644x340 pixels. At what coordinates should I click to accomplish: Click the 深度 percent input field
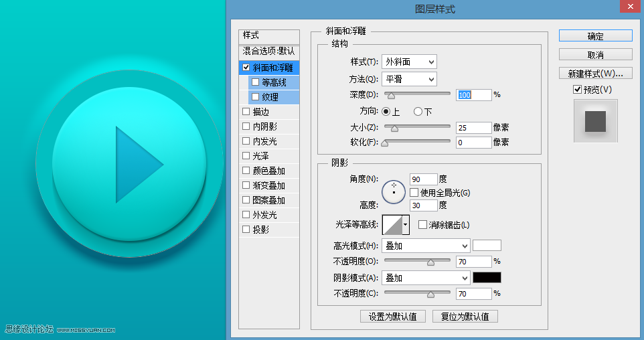click(473, 95)
